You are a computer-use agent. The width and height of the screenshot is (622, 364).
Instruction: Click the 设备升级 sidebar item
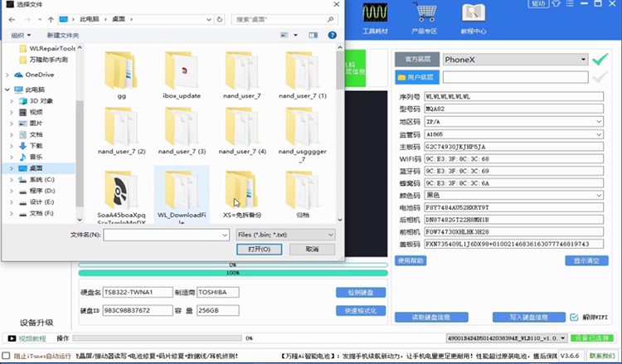click(x=36, y=323)
